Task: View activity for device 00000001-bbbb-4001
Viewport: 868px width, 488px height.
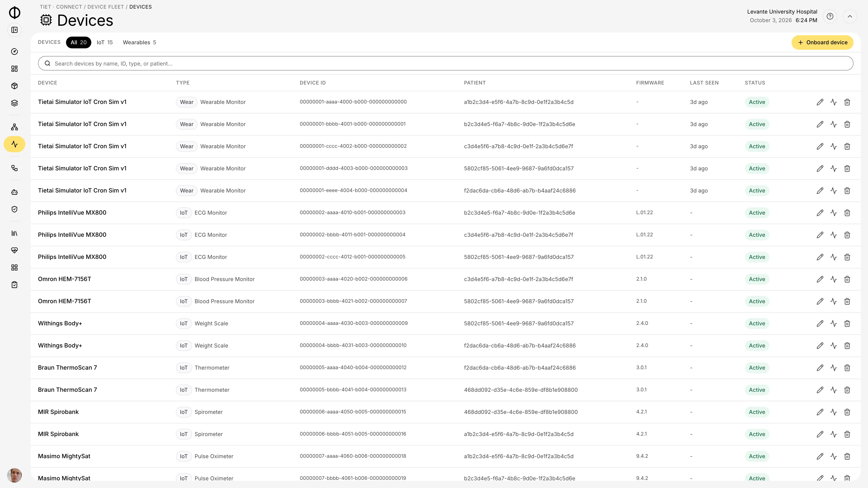Action: [834, 124]
